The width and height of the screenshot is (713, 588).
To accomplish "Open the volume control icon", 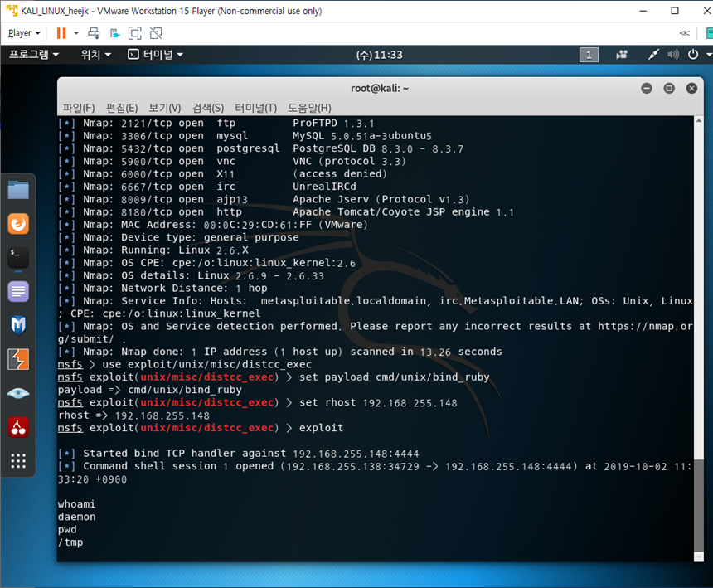I will (673, 55).
